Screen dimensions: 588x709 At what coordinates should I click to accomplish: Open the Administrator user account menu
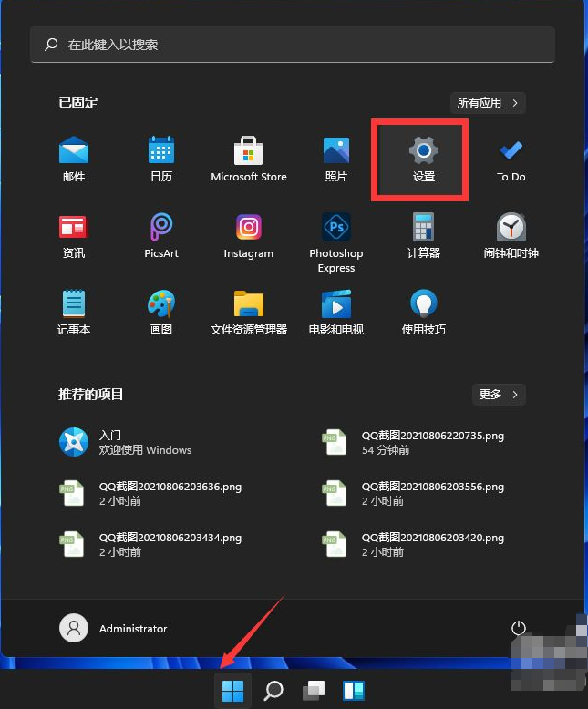coord(113,629)
